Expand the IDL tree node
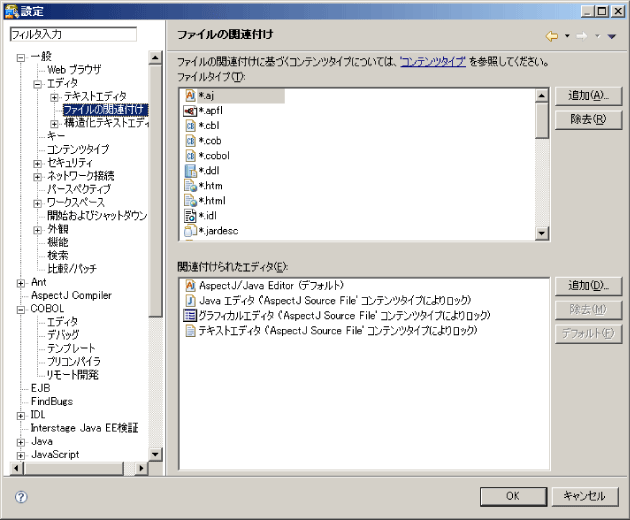The height and width of the screenshot is (520, 630). [20, 416]
